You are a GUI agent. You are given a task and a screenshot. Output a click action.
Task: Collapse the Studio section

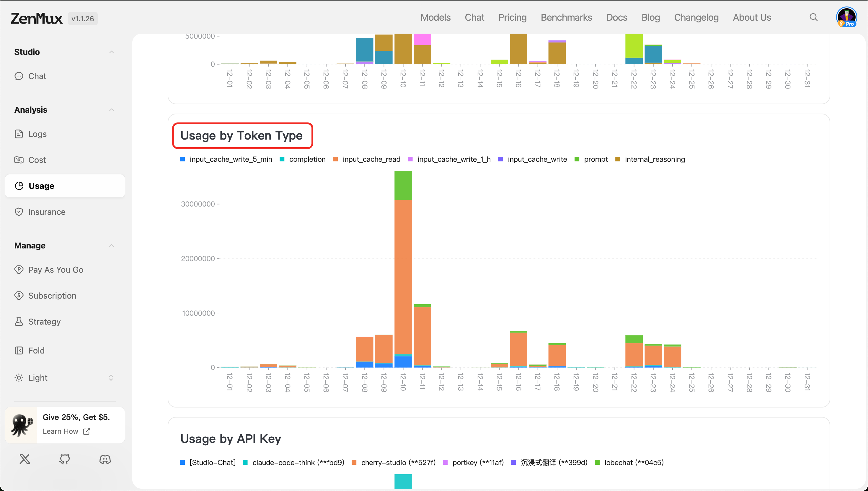(111, 52)
